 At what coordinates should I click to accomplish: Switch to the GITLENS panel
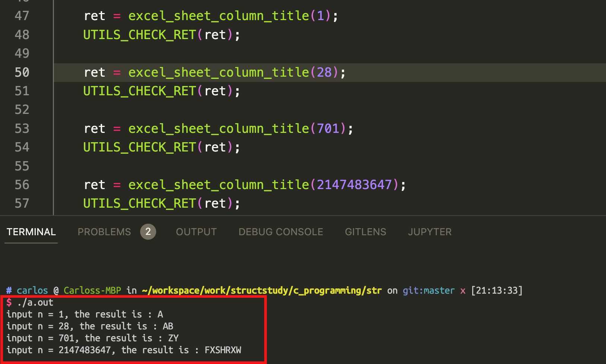[x=365, y=232]
